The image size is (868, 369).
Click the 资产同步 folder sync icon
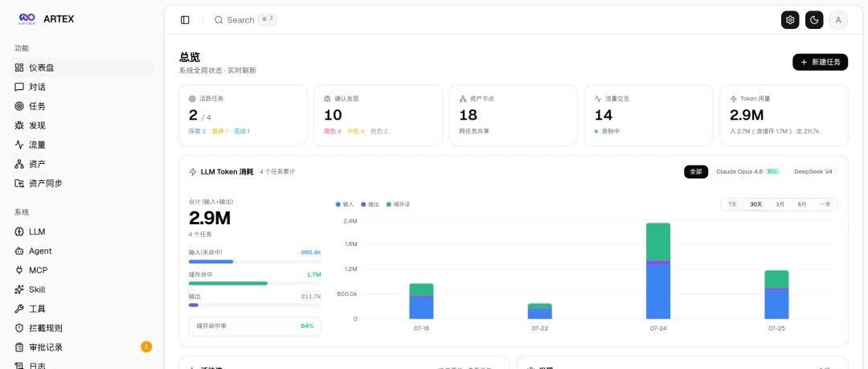click(x=19, y=183)
